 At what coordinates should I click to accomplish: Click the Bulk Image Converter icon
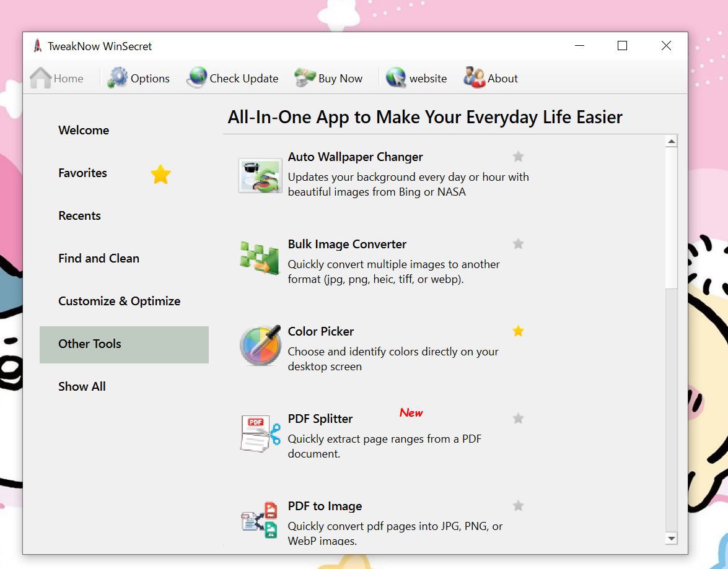click(260, 258)
